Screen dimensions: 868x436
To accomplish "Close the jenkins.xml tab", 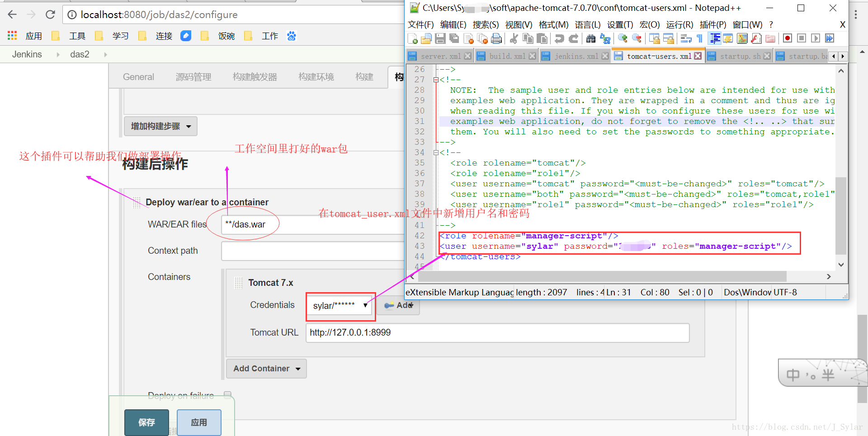I will coord(605,56).
